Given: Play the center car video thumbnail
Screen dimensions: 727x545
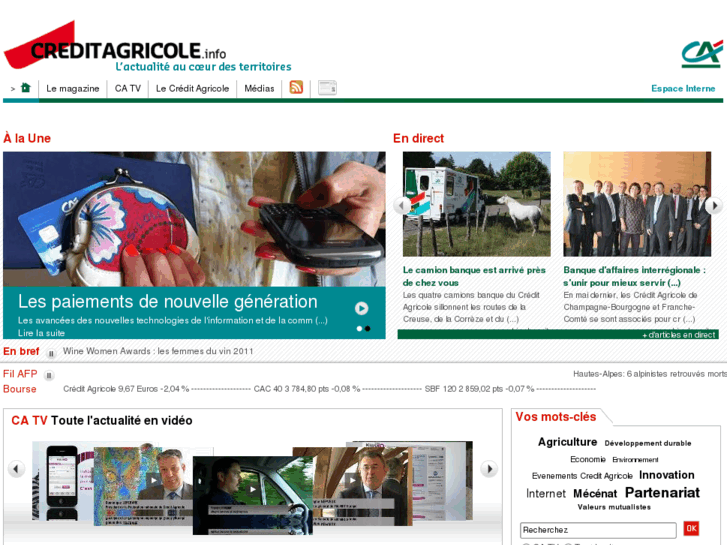Looking at the screenshot, I should tap(253, 495).
